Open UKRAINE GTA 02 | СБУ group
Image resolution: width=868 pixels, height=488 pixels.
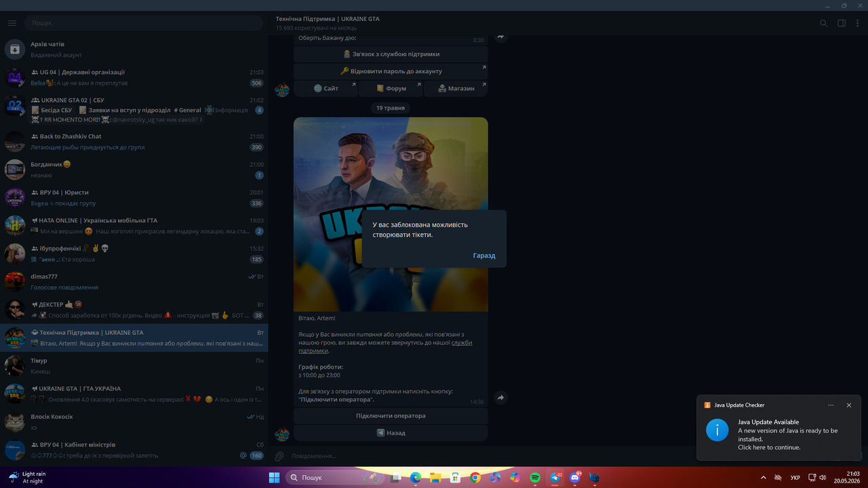point(134,109)
